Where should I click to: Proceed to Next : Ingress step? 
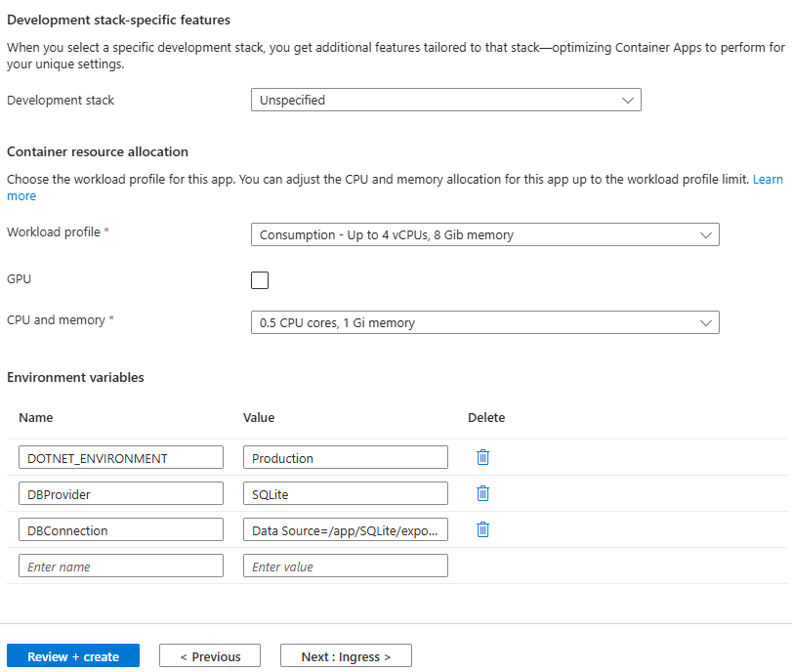click(346, 656)
